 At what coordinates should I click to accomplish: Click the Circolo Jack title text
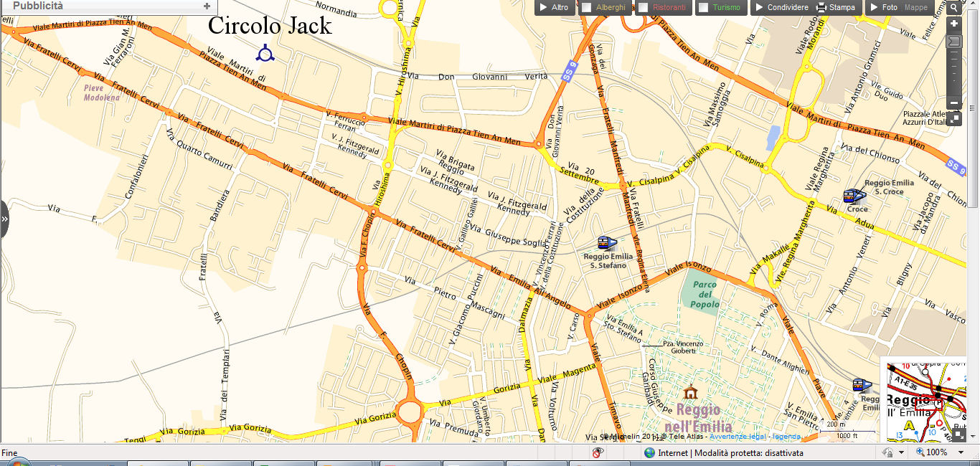pyautogui.click(x=270, y=26)
